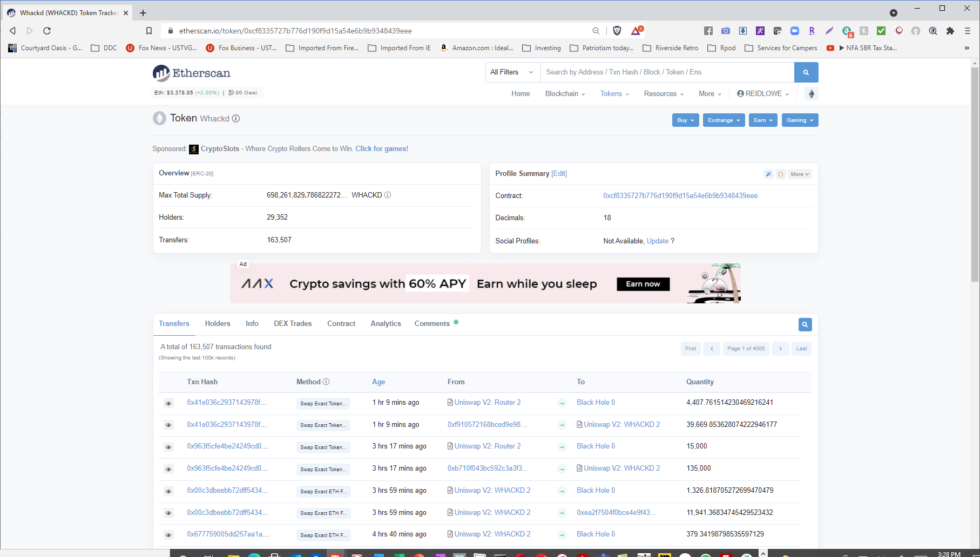Expand the Tokens menu
The width and height of the screenshot is (980, 557).
(614, 94)
